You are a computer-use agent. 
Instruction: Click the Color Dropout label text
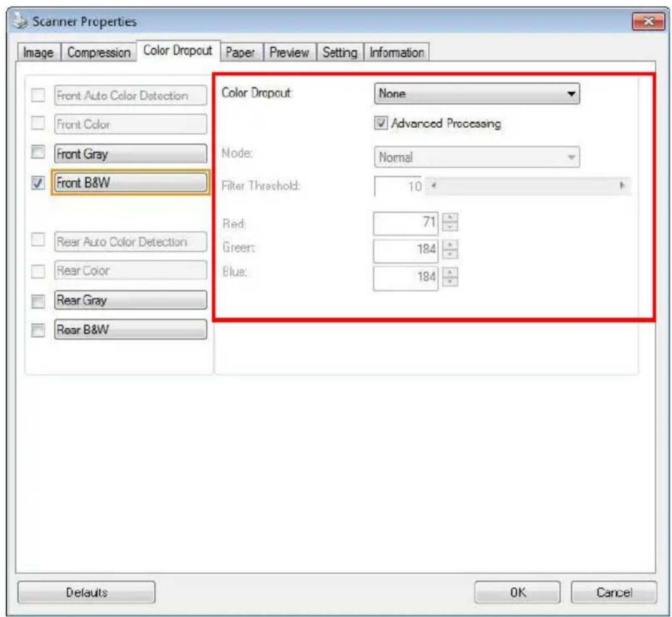tap(256, 93)
